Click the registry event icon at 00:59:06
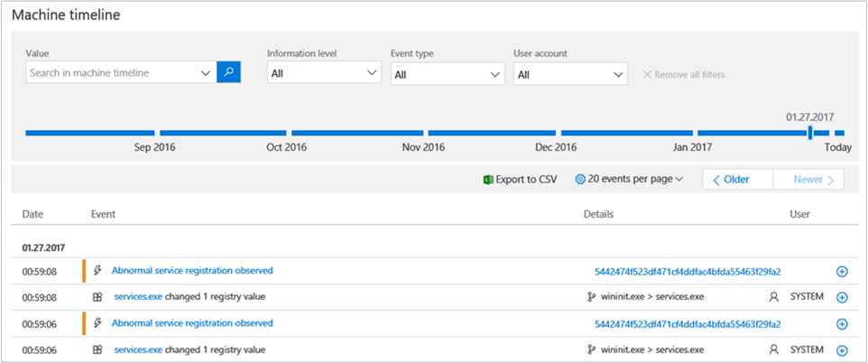868x363 pixels. (97, 349)
